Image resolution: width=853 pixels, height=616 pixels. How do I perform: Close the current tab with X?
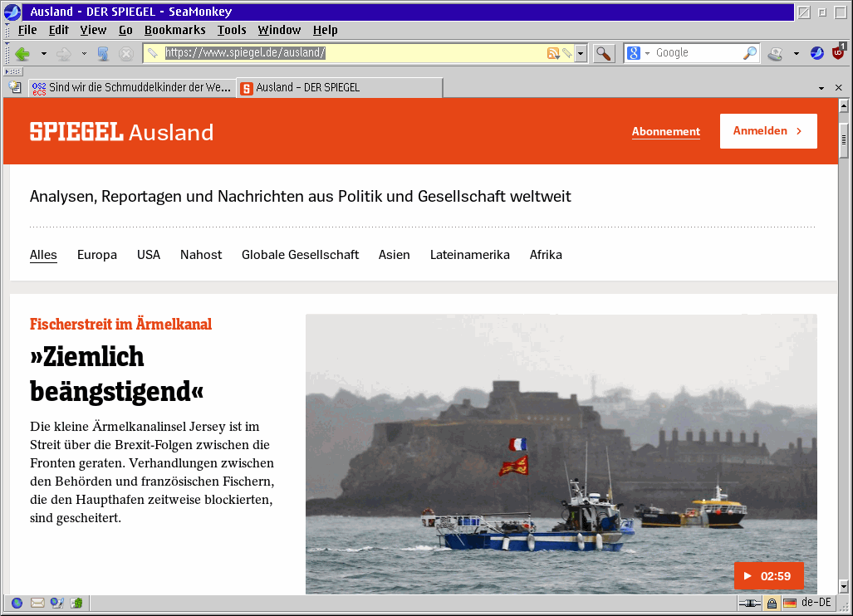pyautogui.click(x=838, y=87)
